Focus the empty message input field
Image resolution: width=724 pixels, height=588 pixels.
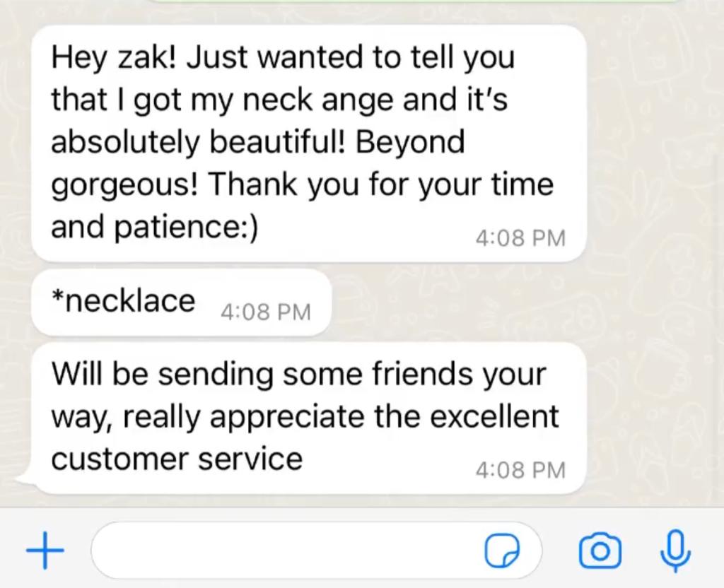(316, 550)
